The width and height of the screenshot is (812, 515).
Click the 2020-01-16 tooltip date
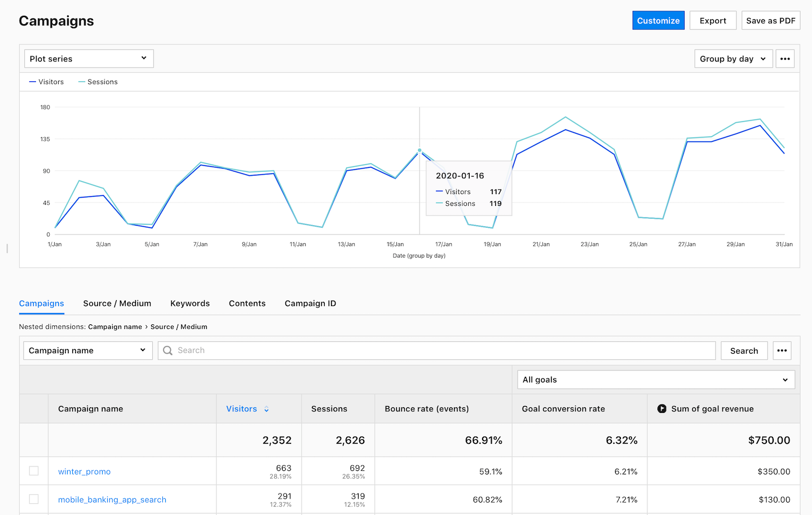click(x=460, y=175)
